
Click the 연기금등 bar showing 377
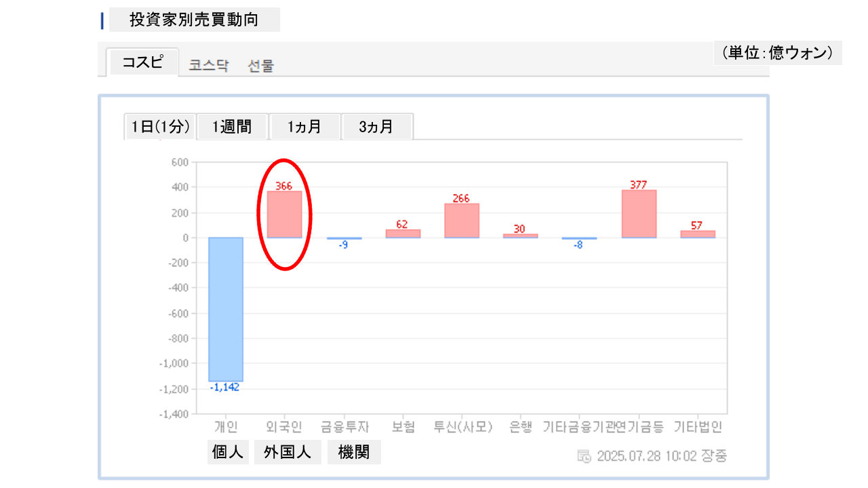(x=639, y=213)
